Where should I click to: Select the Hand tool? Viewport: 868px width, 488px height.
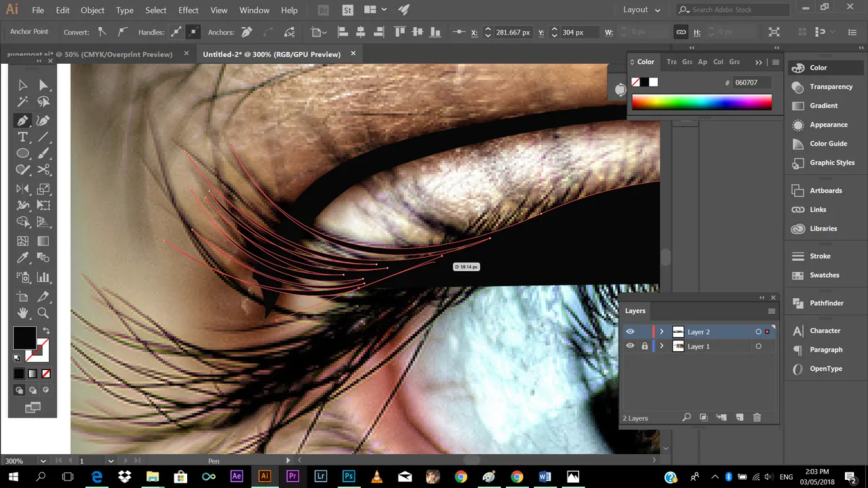[22, 312]
